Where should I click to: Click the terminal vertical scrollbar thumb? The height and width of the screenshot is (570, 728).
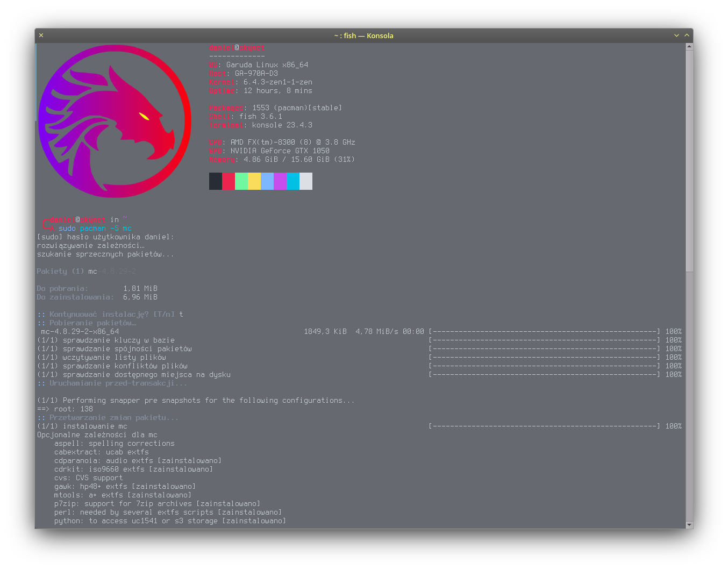tap(689, 161)
